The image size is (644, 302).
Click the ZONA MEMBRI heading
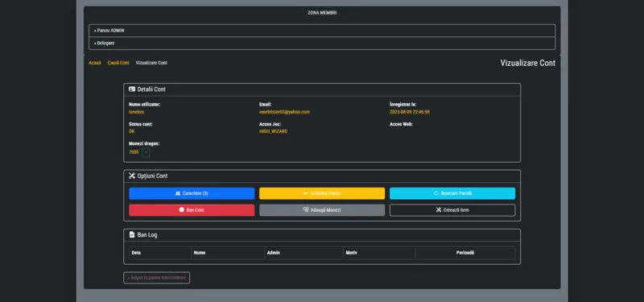pyautogui.click(x=322, y=13)
